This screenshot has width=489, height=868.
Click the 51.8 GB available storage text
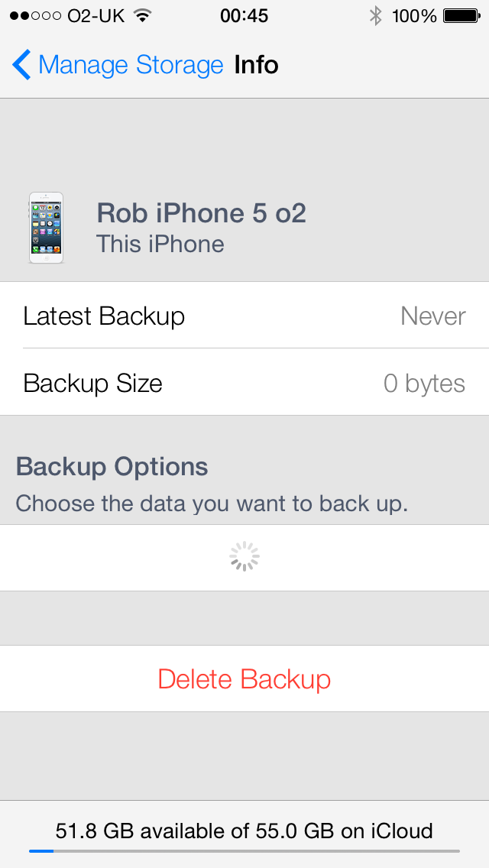(x=244, y=830)
